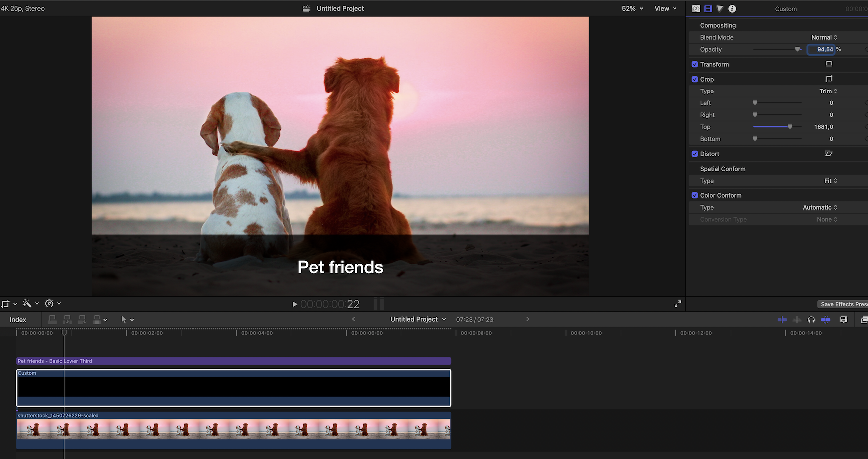Activate the Transform onscreen controls icon
This screenshot has width=868, height=459.
pyautogui.click(x=829, y=64)
